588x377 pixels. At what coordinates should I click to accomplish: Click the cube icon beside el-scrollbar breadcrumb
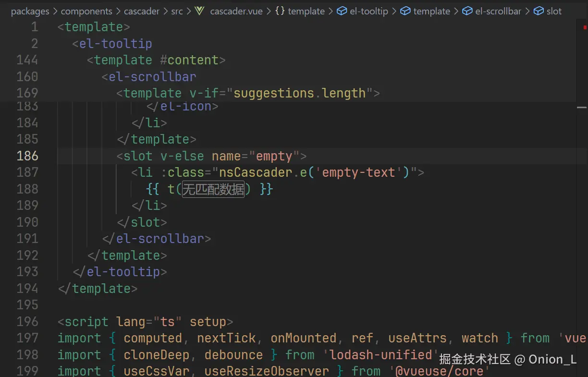467,11
